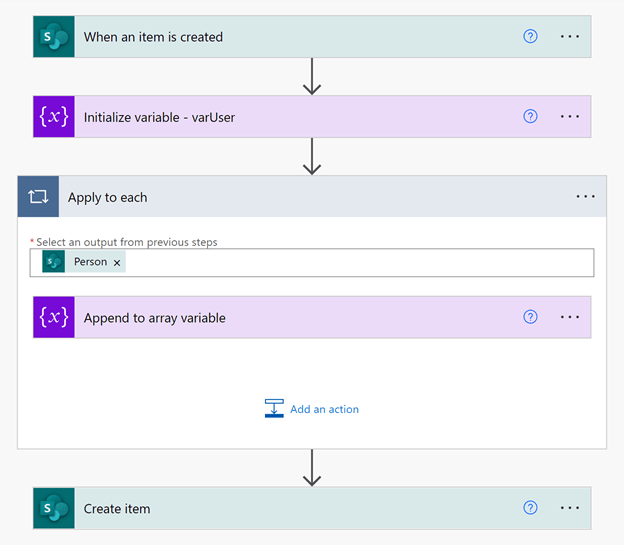Open ellipsis menu on Append to array variable
This screenshot has height=545, width=624.
(570, 318)
